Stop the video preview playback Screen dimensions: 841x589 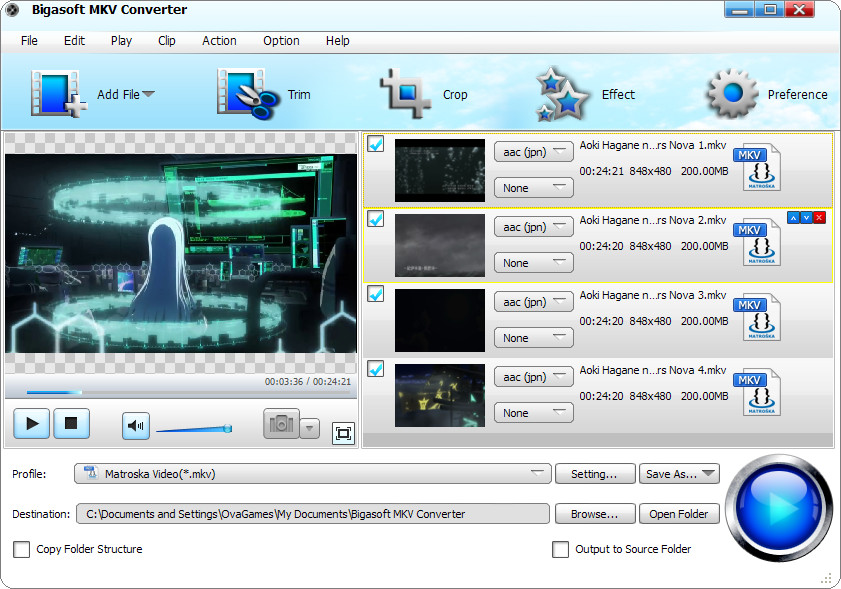pos(71,424)
